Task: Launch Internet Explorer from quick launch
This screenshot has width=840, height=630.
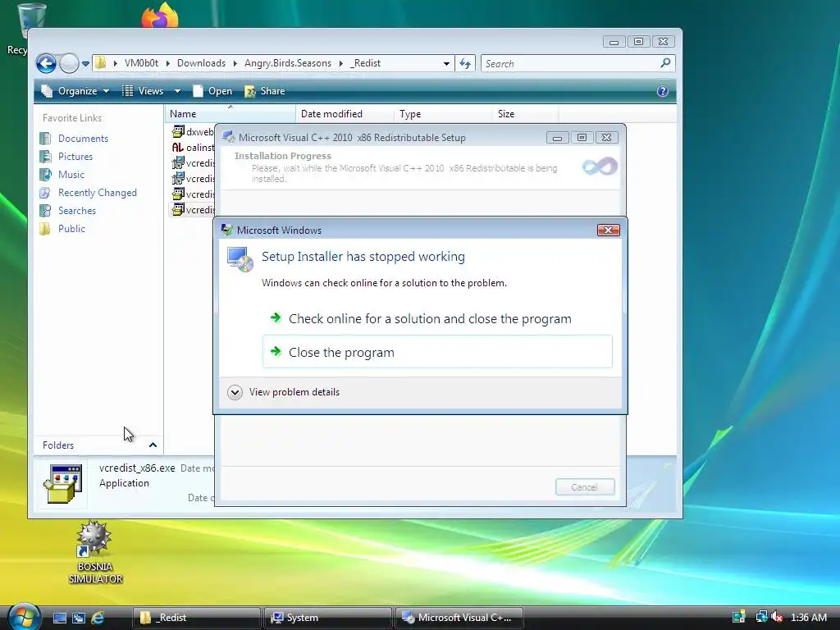Action: point(98,618)
